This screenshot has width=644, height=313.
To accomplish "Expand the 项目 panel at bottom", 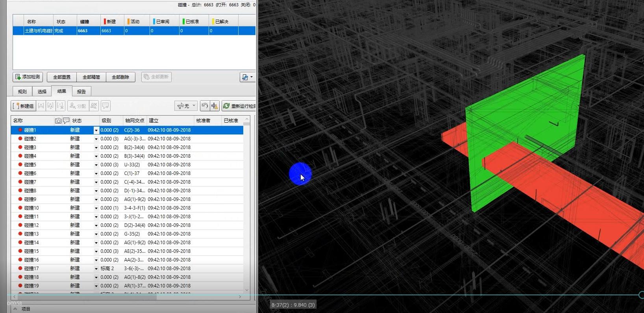I will [15, 309].
